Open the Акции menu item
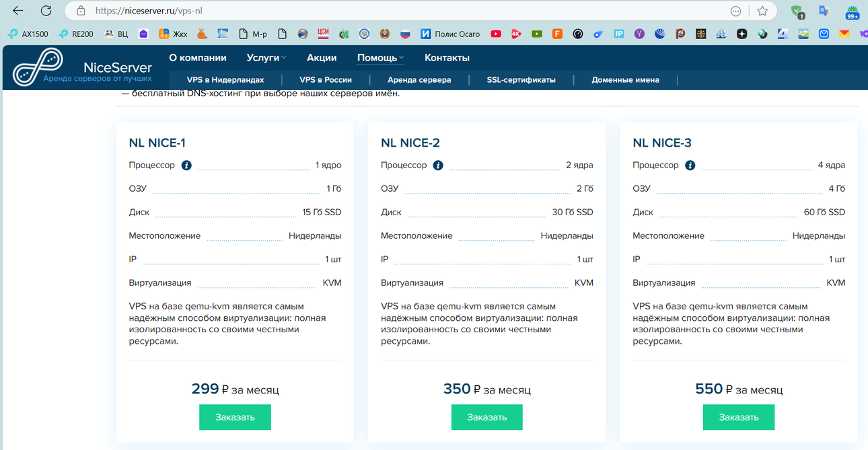 pyautogui.click(x=322, y=58)
